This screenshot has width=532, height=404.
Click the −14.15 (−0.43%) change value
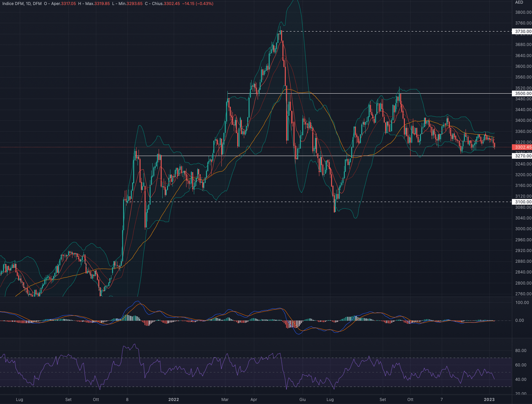(198, 4)
